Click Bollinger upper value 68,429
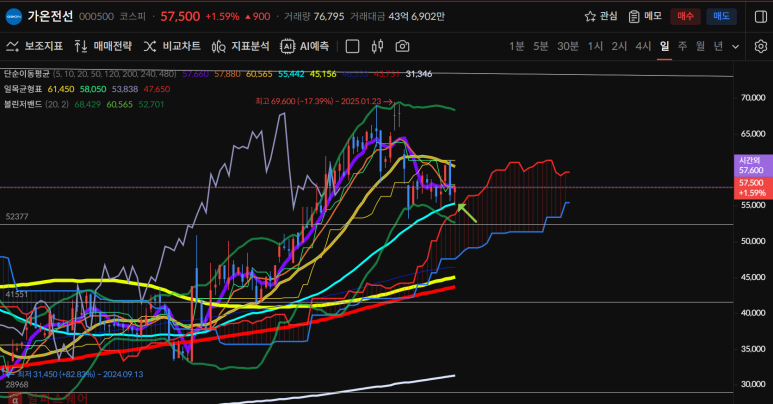The height and width of the screenshot is (404, 773). point(87,105)
